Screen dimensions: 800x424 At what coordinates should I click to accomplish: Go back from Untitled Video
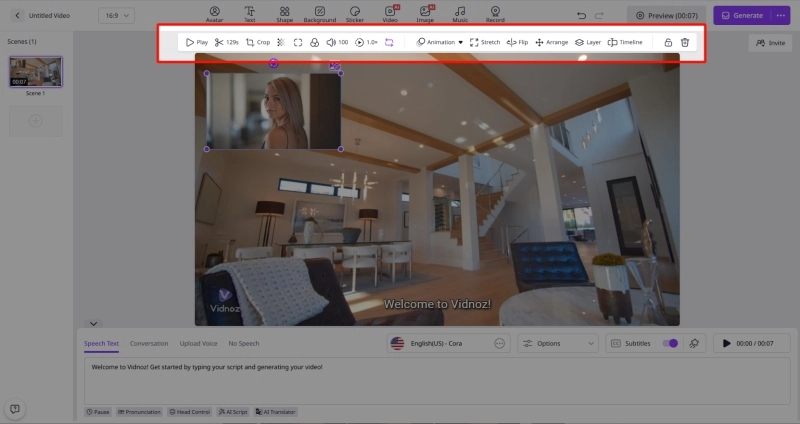pos(17,15)
